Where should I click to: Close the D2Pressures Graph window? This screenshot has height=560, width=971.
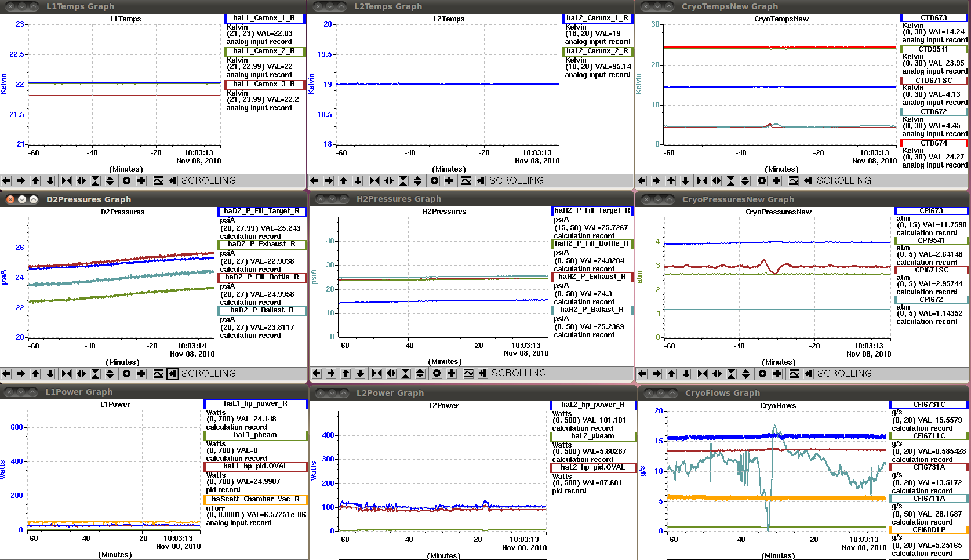point(10,199)
